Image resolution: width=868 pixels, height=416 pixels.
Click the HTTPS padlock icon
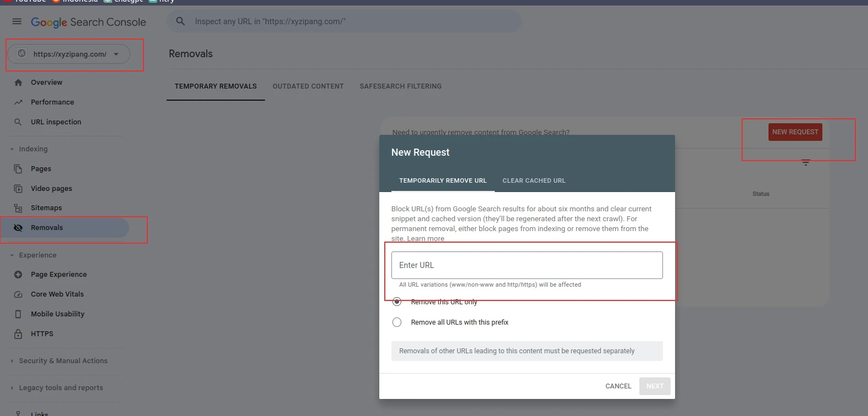click(18, 334)
